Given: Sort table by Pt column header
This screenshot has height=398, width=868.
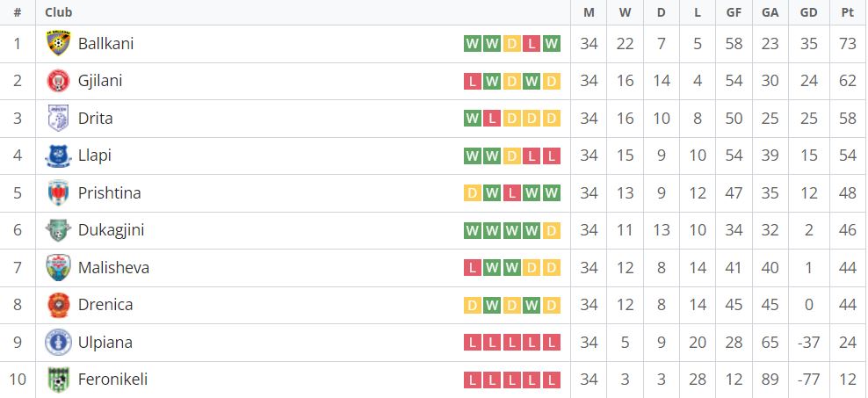Looking at the screenshot, I should 848,12.
